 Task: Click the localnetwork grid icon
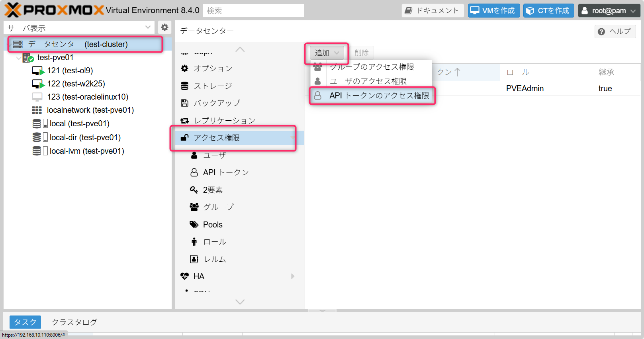[37, 110]
